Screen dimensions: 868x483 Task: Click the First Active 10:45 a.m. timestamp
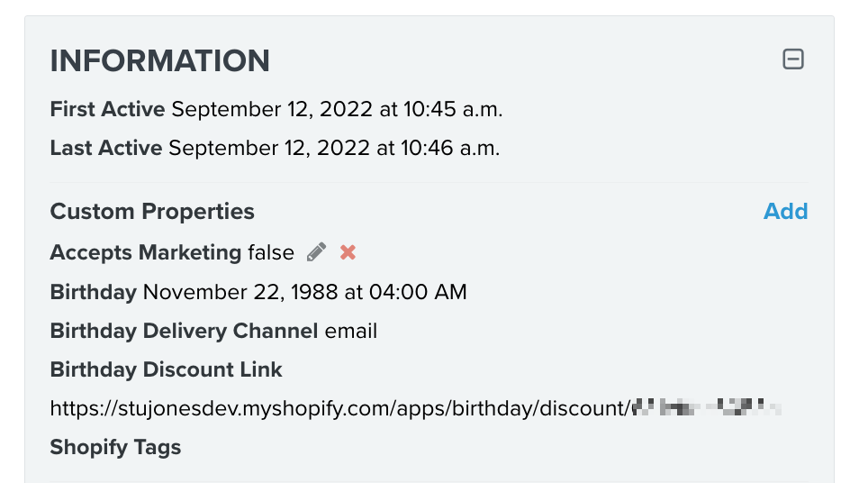[337, 110]
